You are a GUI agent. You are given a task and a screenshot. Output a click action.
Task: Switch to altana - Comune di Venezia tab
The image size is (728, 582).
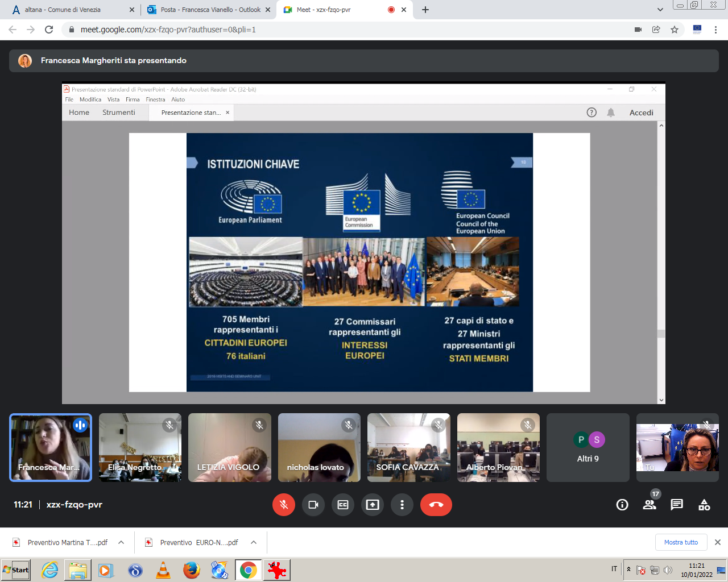(63, 10)
